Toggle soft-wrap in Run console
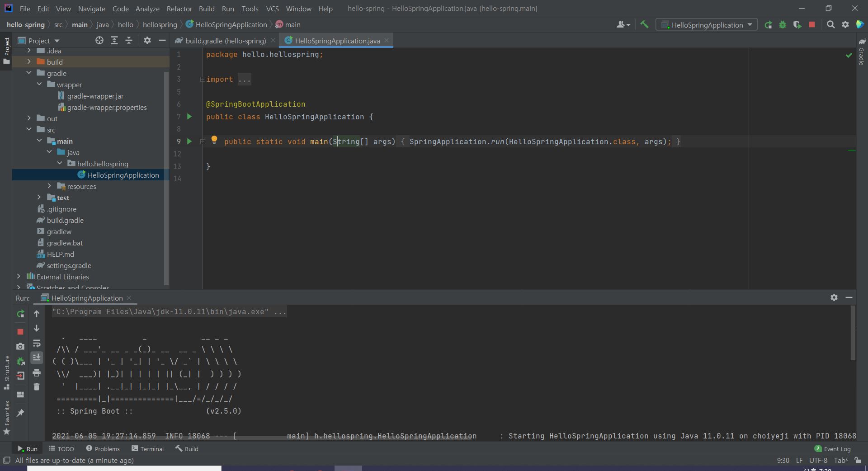Screen dimensions: 868x471 click(x=37, y=344)
